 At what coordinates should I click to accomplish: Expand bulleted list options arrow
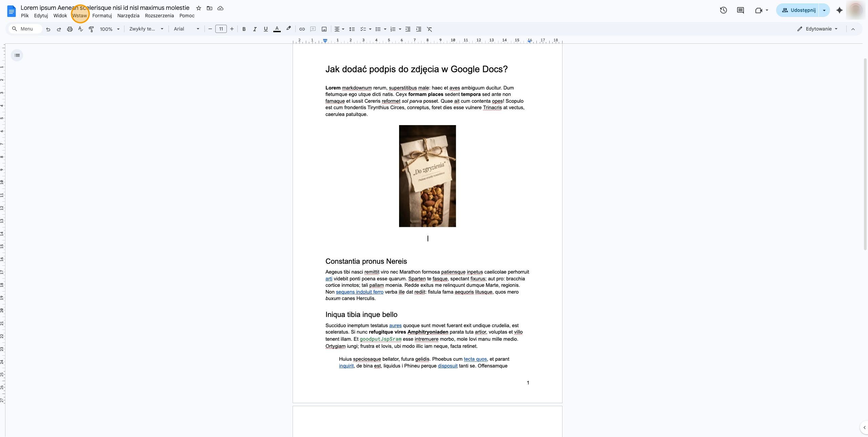pyautogui.click(x=385, y=29)
